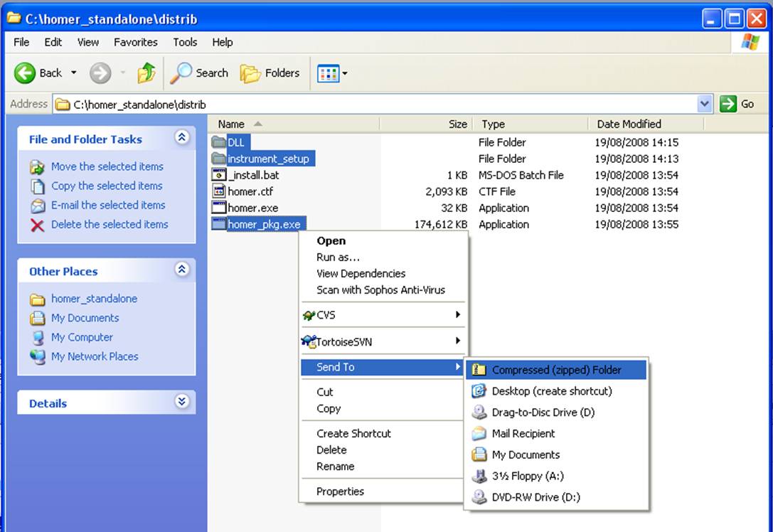Open the Views dropdown button
Screen dimensions: 773x532
click(x=332, y=73)
